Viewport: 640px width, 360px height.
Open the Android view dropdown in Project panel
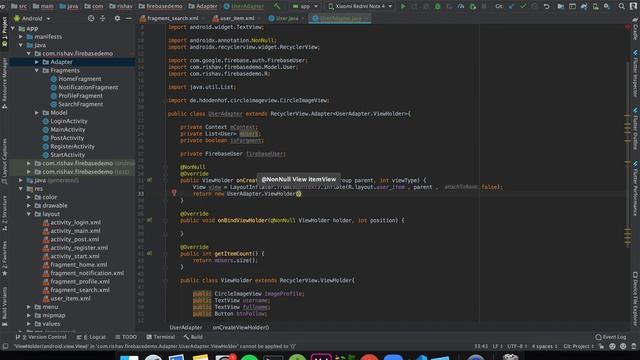coord(33,18)
